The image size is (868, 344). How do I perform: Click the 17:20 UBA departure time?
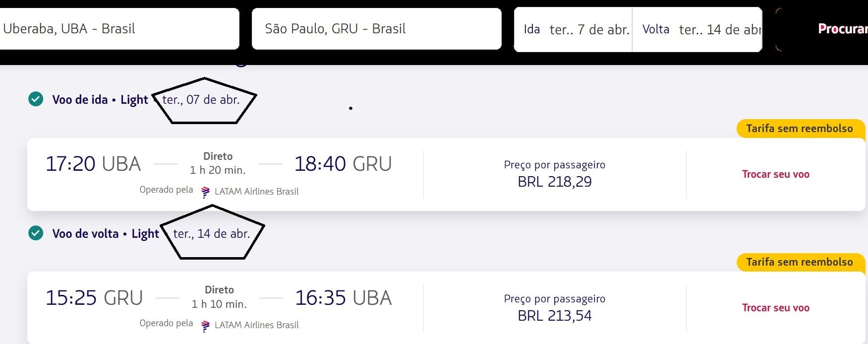pos(93,164)
